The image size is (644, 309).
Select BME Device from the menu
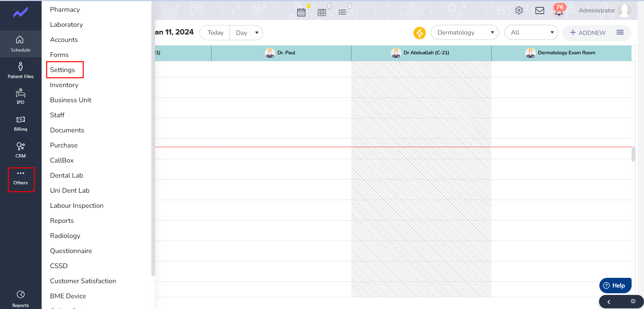[x=68, y=296]
